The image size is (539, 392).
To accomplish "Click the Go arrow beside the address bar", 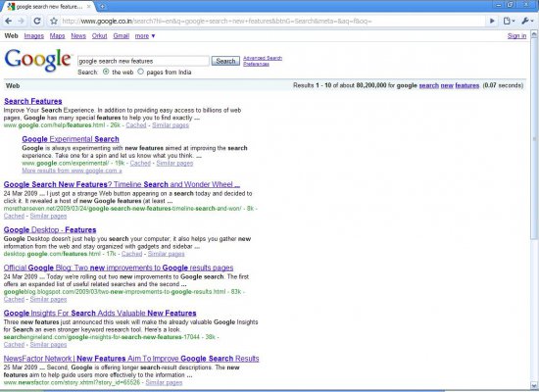I will coord(492,21).
